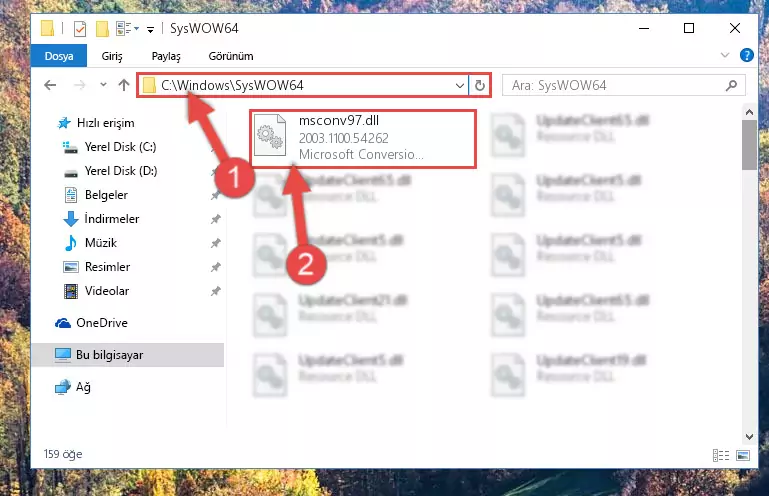Screen dimensions: 769x496
Task: Select the msconv97.dll file
Action: (x=363, y=139)
